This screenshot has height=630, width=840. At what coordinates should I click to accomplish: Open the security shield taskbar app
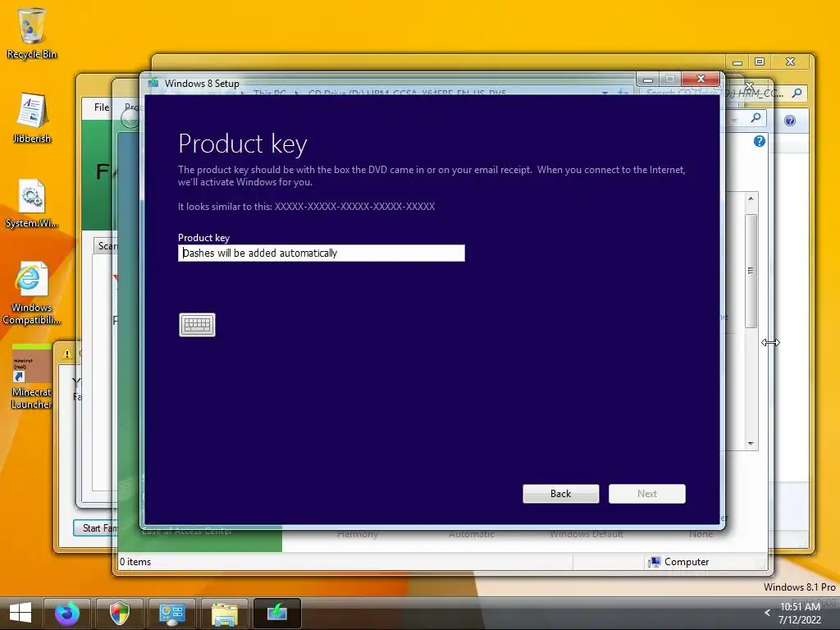point(120,613)
